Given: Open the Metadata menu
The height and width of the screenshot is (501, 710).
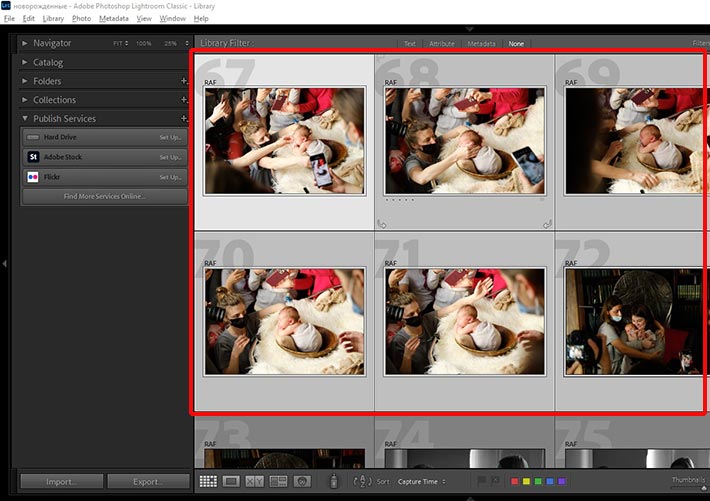Looking at the screenshot, I should click(x=114, y=19).
